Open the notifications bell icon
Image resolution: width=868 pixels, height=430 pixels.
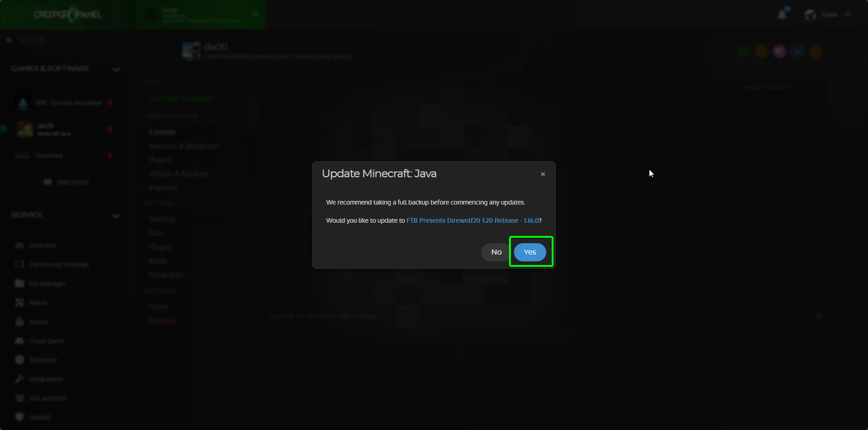[x=782, y=15]
